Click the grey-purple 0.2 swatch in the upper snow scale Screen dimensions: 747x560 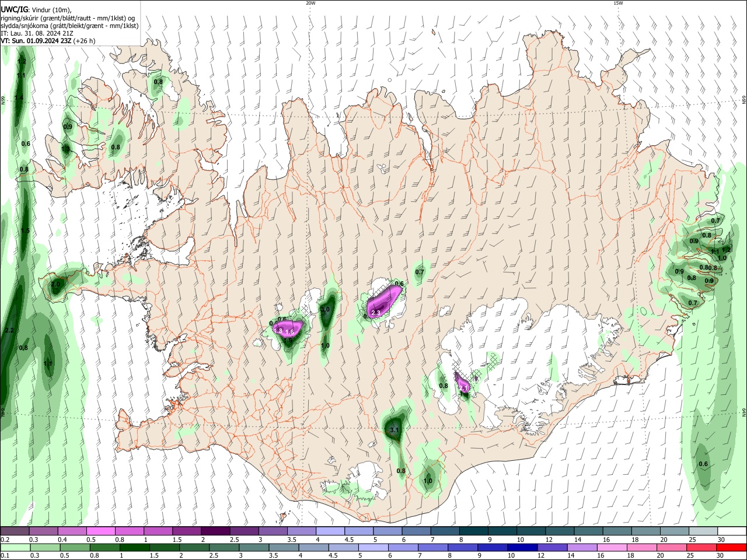click(15, 531)
